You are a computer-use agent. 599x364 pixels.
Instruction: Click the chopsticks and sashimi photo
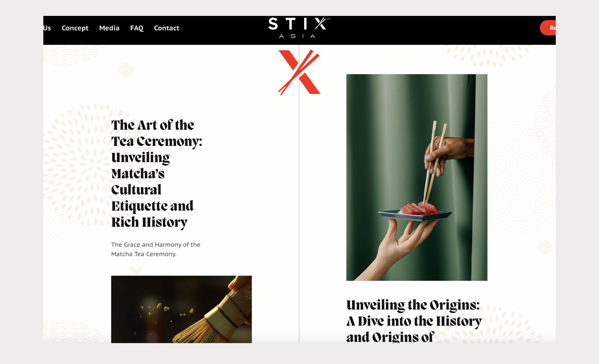click(417, 177)
